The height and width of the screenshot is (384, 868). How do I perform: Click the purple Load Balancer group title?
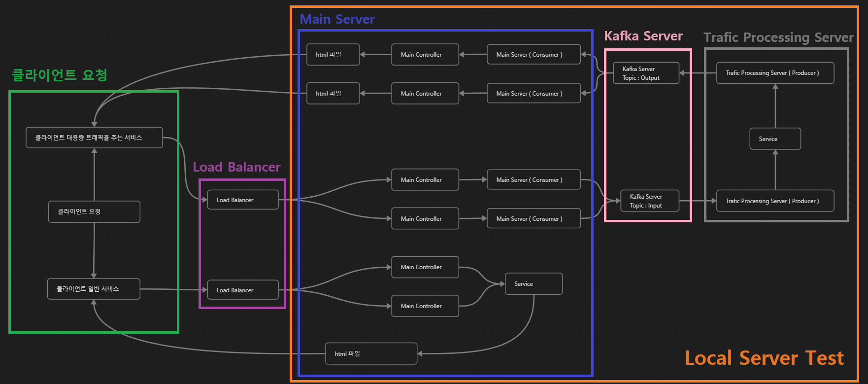(236, 167)
